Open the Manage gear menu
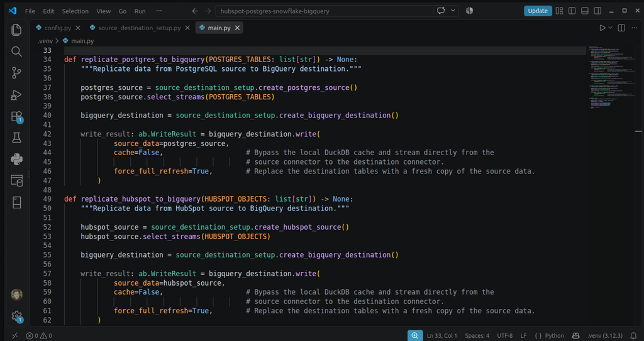 [16, 316]
